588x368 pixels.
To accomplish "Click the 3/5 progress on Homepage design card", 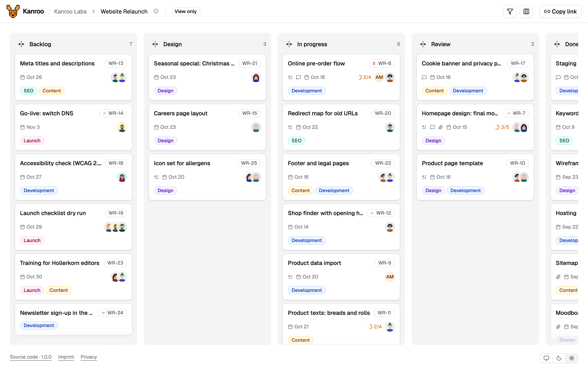I will click(x=502, y=127).
